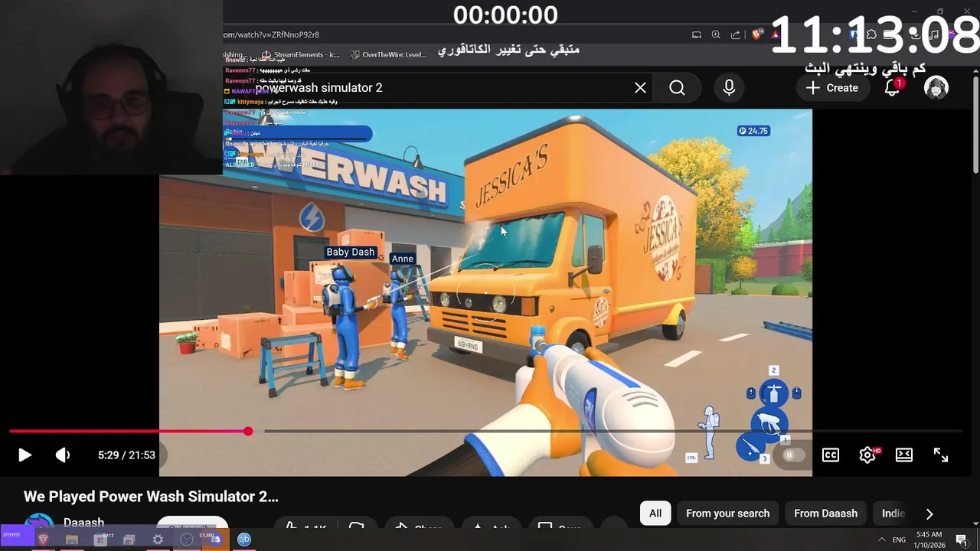The image size is (980, 551).
Task: Open the Daaash channel name link
Action: tap(83, 523)
